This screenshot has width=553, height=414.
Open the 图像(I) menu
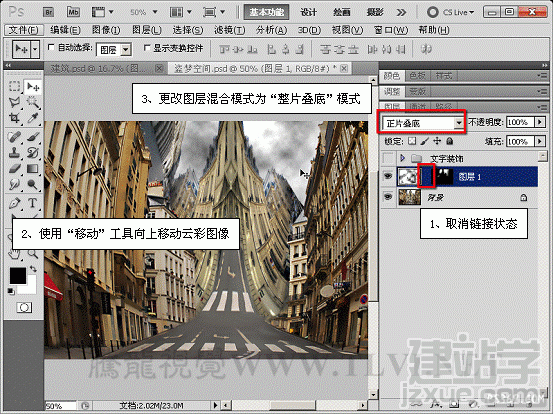tap(106, 30)
